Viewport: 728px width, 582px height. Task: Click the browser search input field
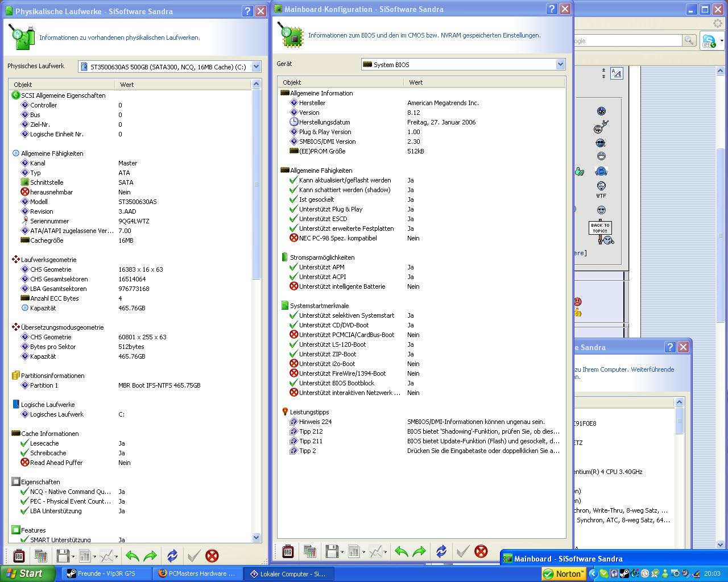click(x=627, y=41)
